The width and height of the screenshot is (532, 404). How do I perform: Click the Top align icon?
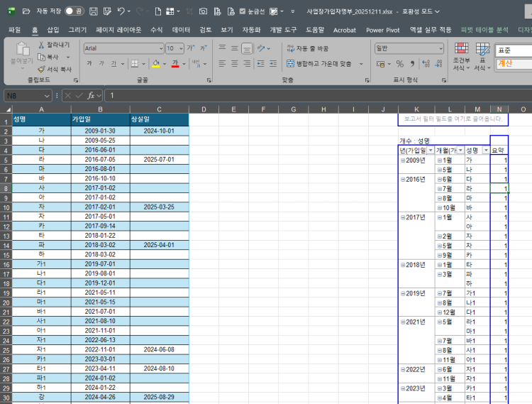222,48
